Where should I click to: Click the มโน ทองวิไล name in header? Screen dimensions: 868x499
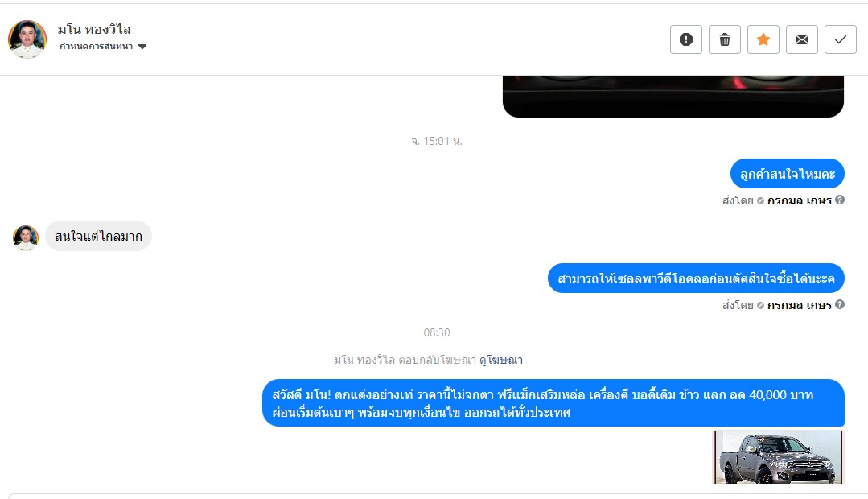pyautogui.click(x=94, y=29)
